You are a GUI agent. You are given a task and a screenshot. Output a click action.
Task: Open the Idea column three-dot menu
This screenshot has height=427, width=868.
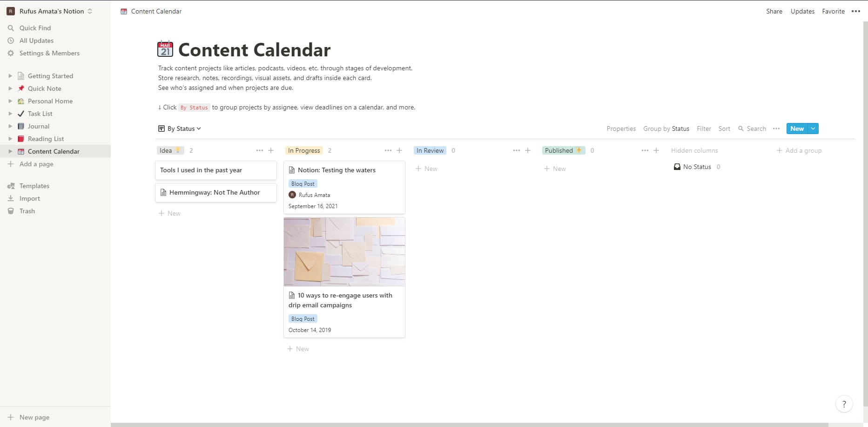(260, 150)
